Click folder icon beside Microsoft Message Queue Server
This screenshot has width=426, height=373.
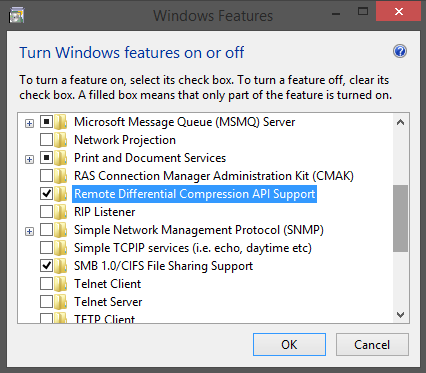click(x=61, y=122)
